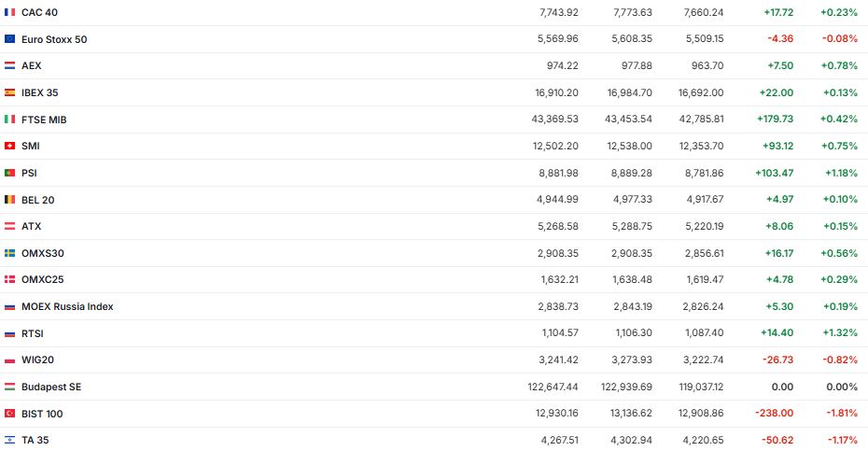The image size is (868, 451).
Task: Click the BIST 100 change percent -1.81%
Action: pyautogui.click(x=839, y=414)
